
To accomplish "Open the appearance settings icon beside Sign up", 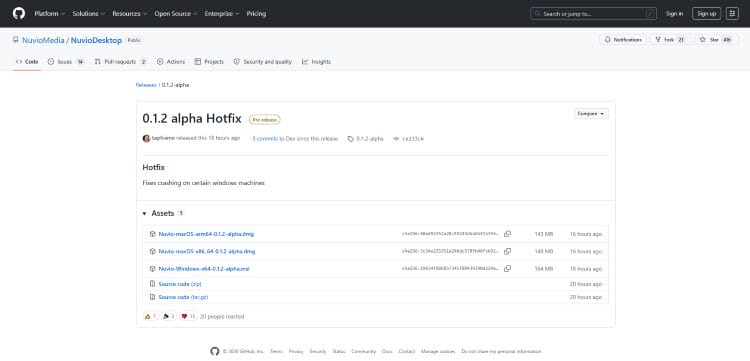I will (x=732, y=14).
